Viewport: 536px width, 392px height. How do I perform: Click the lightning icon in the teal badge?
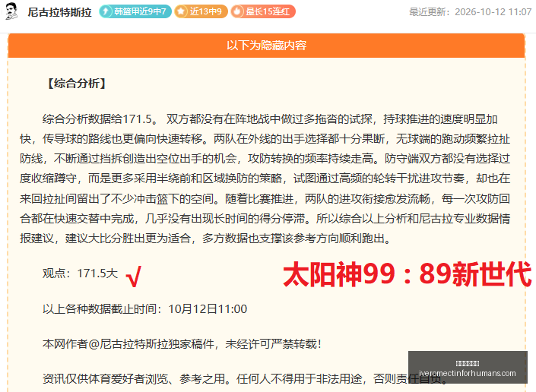[106, 11]
